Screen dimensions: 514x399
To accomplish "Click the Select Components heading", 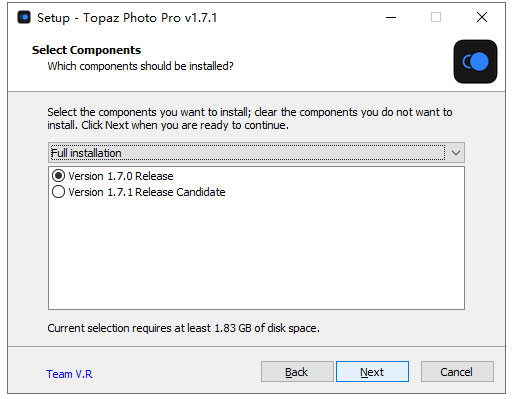I will click(86, 50).
